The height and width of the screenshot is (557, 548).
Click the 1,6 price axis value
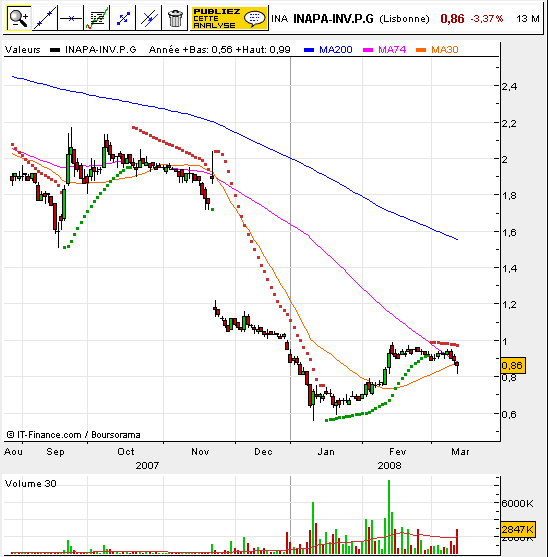point(509,232)
